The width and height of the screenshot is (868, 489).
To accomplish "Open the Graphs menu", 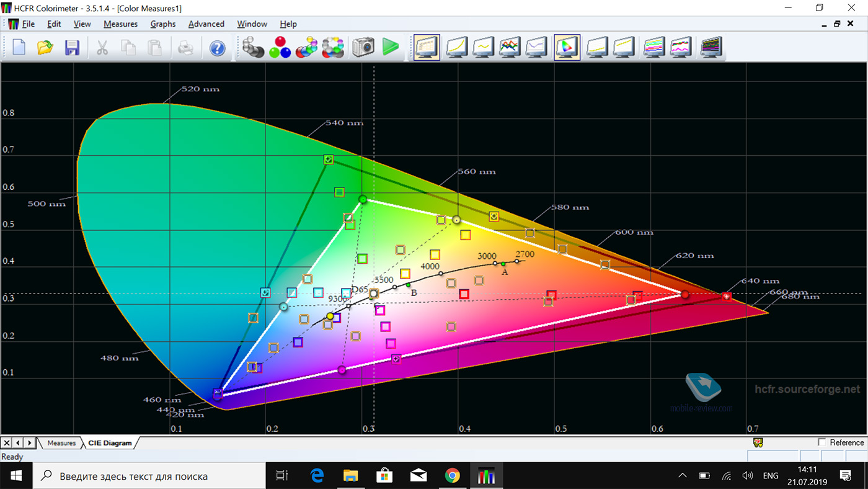I will (162, 24).
